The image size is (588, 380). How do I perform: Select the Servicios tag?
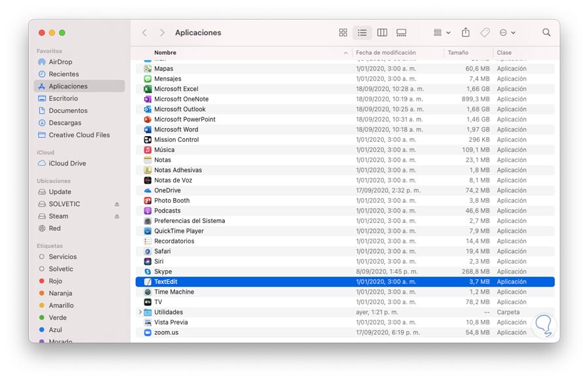[x=80, y=257]
